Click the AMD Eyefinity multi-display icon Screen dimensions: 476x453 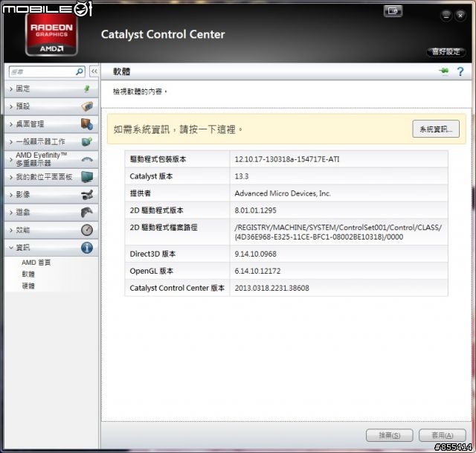click(87, 159)
